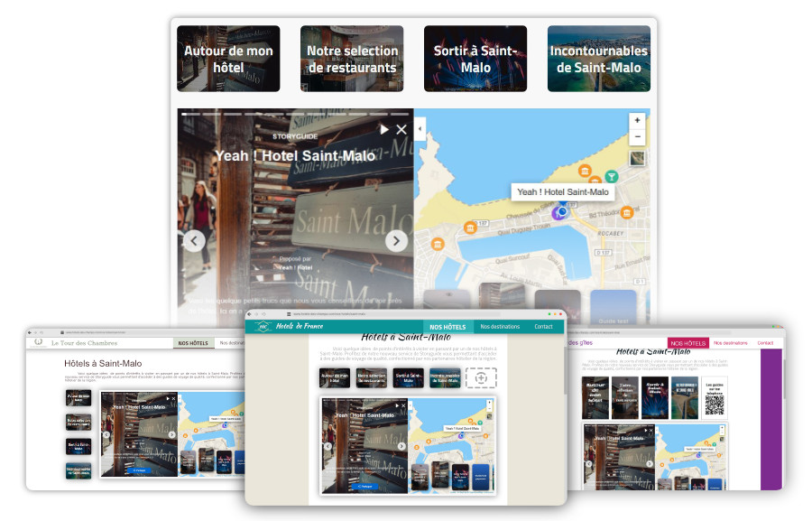Next slide arrow in Hotels de France window
812x521 pixels.
tap(401, 446)
